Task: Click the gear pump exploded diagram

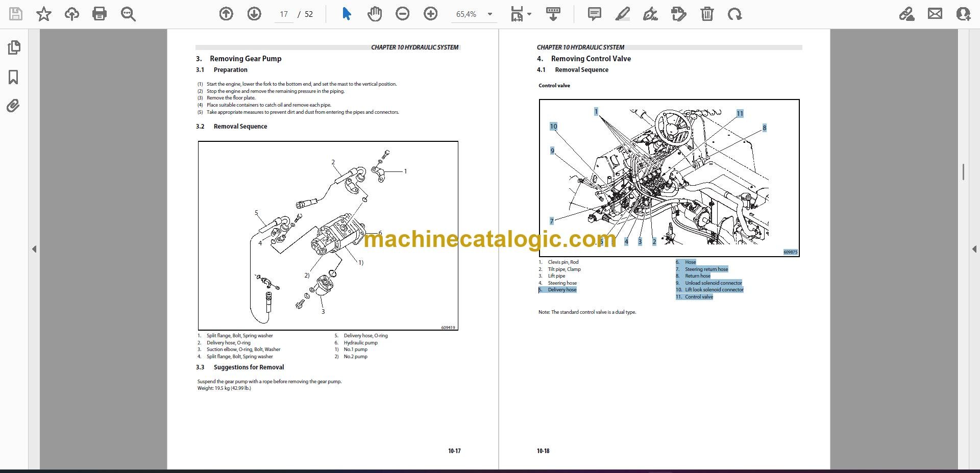Action: 328,236
